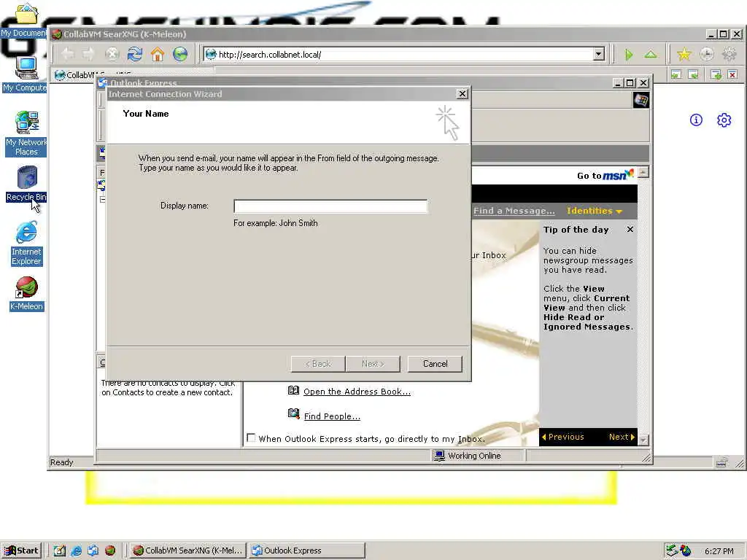Click the Outlook Express scrollbar down arrow

click(643, 440)
